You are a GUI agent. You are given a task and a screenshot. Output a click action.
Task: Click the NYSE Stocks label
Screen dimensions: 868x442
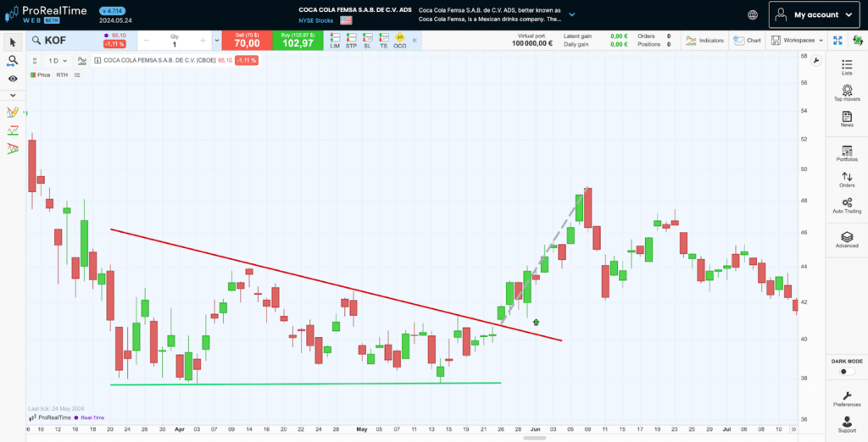coord(315,20)
